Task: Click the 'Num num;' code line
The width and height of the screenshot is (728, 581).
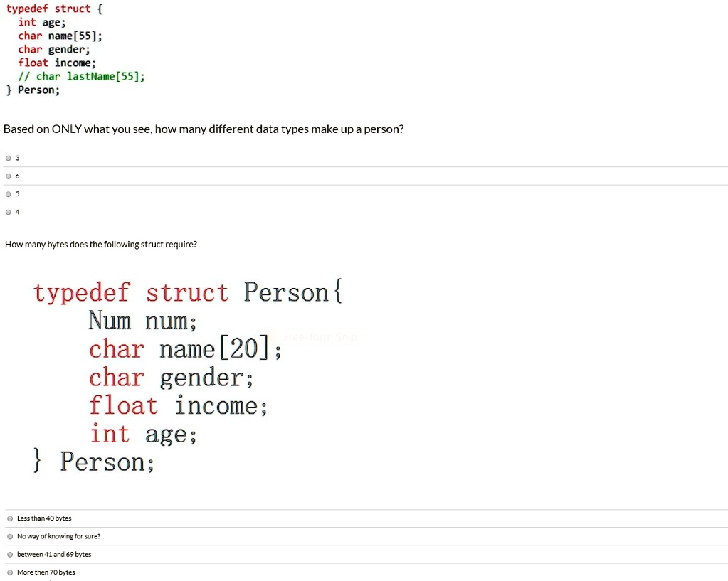Action: pos(142,321)
